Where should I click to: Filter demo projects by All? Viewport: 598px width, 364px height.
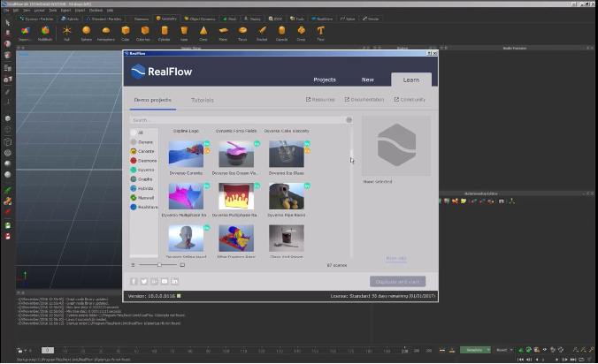coord(136,133)
